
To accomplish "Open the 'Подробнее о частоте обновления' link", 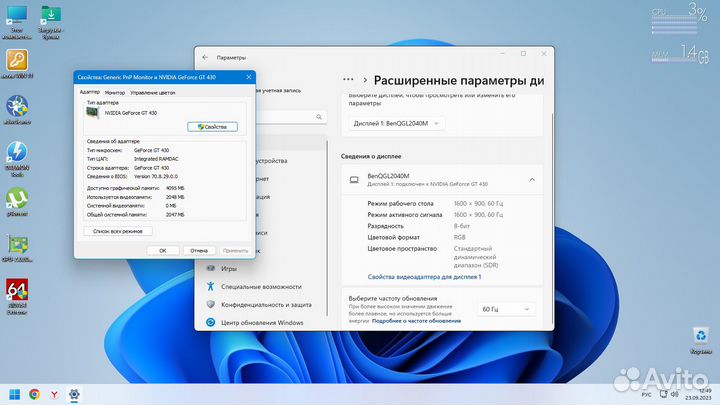I will point(416,321).
